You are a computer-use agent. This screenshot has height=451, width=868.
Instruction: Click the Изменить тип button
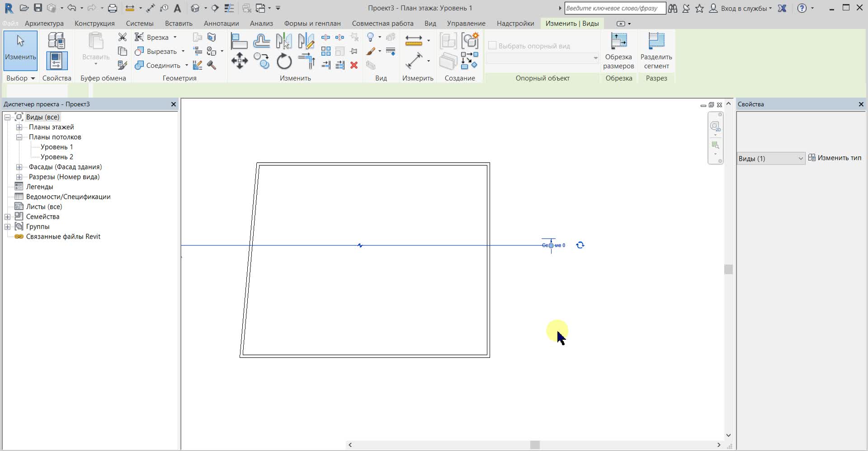835,158
